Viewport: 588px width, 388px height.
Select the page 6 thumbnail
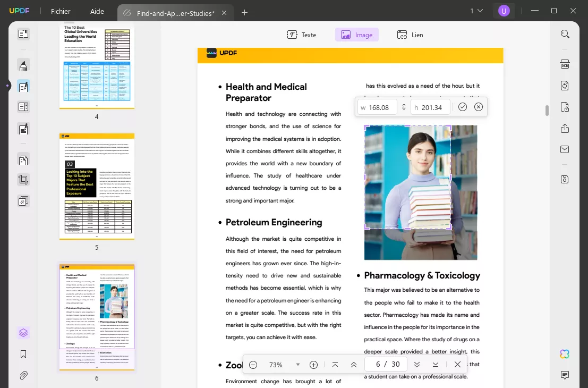coord(97,317)
